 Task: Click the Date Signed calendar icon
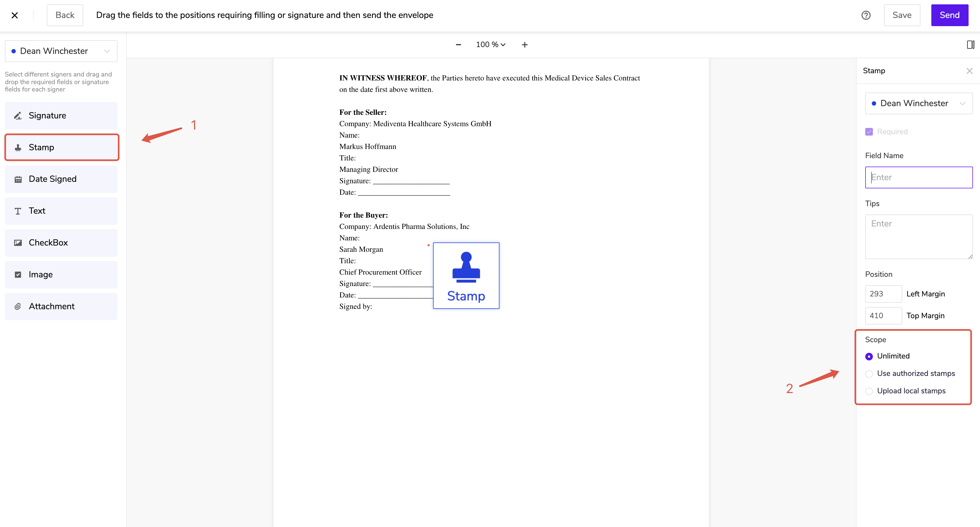18,179
